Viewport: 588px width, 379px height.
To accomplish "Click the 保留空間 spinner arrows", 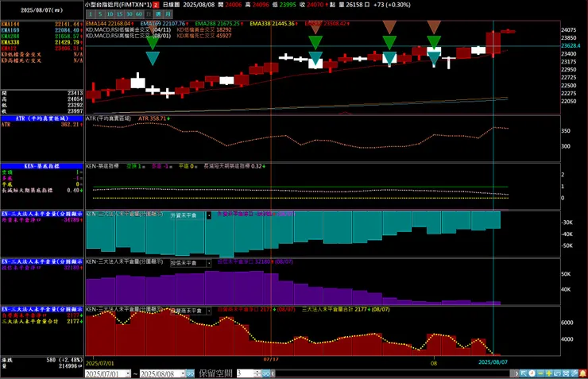I will click(257, 373).
